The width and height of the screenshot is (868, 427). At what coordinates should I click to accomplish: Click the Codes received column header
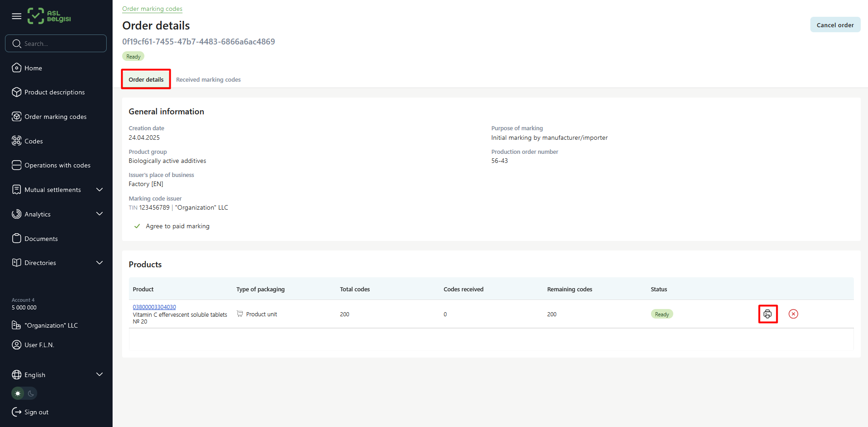click(464, 289)
